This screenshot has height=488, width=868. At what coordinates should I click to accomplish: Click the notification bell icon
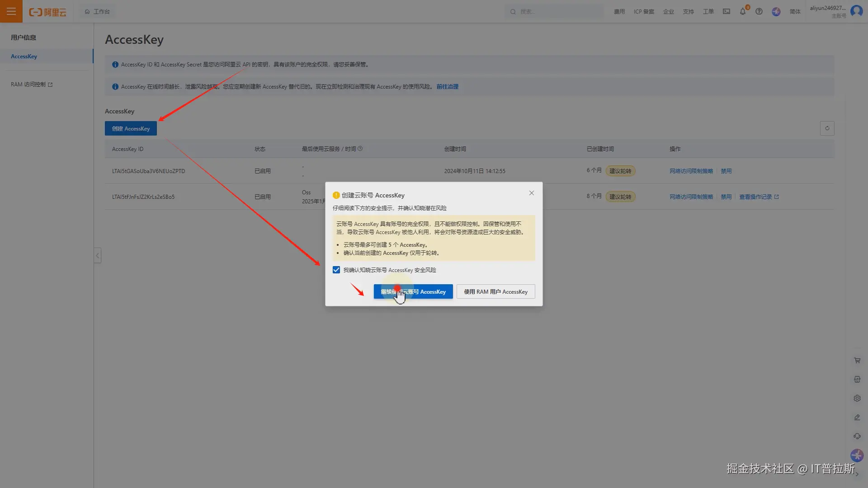[742, 12]
